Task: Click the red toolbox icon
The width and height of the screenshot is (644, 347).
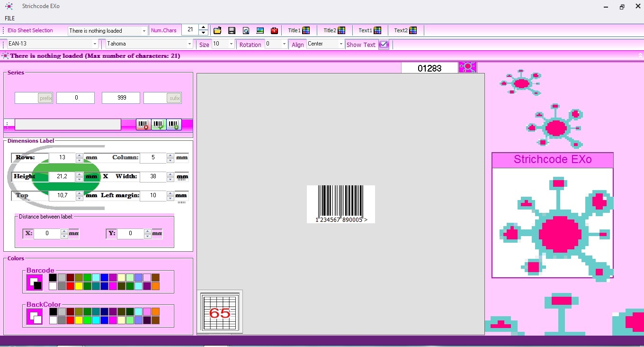Action: click(274, 30)
